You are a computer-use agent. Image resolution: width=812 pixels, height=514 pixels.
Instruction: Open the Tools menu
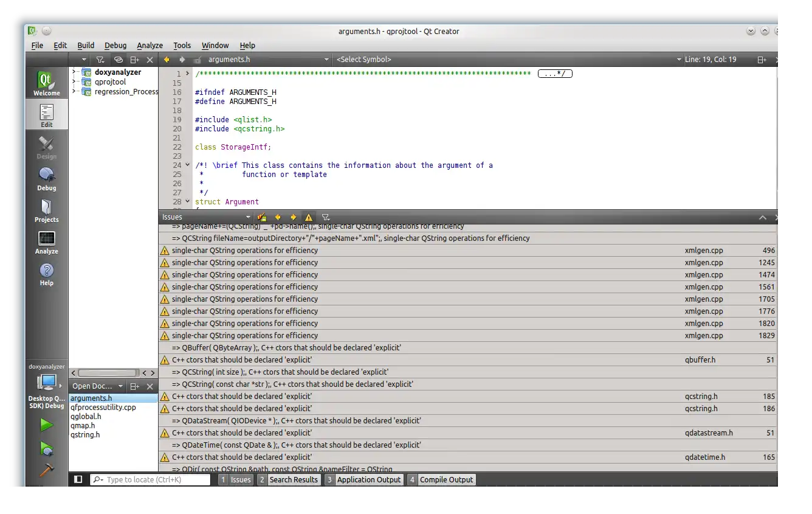[x=182, y=46]
